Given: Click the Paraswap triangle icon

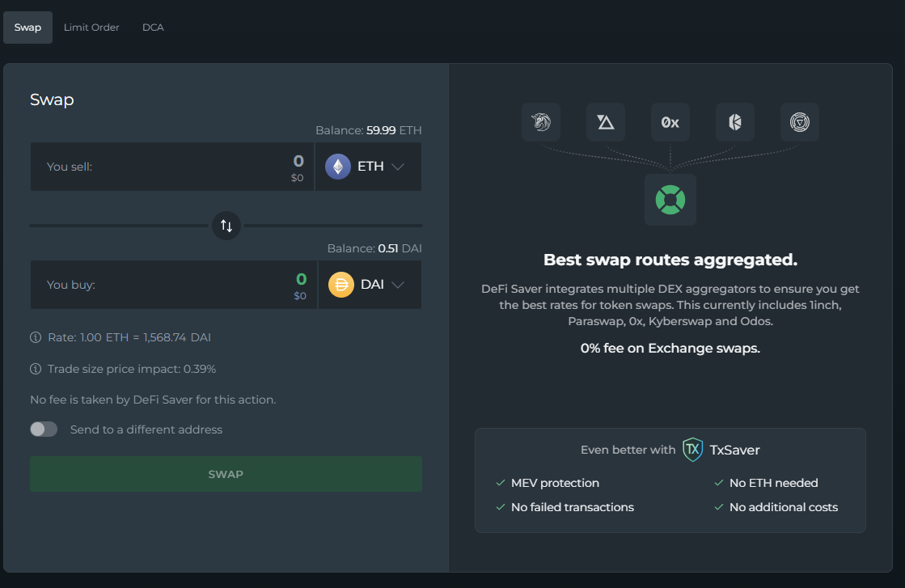Looking at the screenshot, I should tap(606, 123).
